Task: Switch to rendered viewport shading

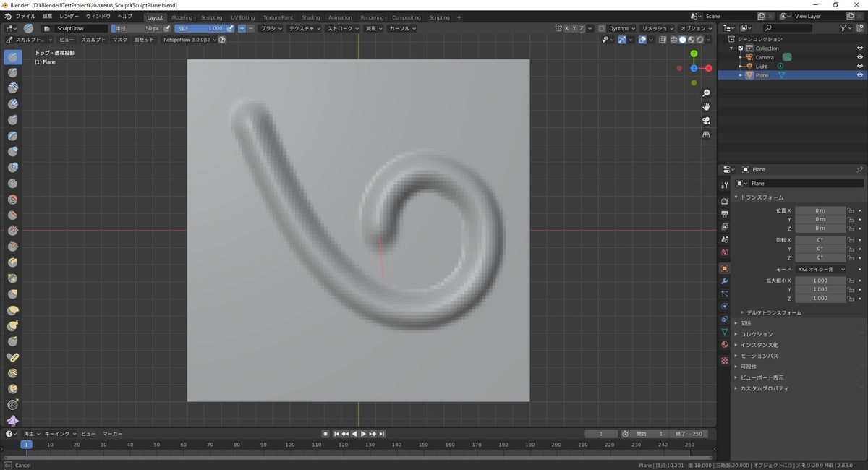Action: point(700,40)
